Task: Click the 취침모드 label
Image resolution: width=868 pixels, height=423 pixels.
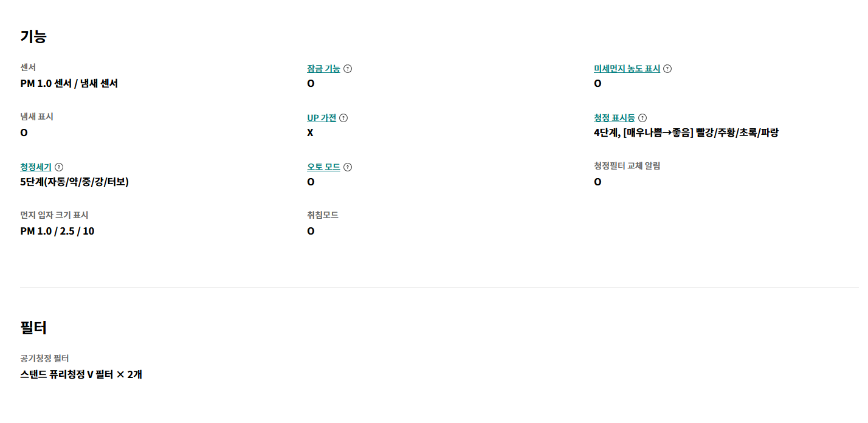Action: (x=323, y=215)
